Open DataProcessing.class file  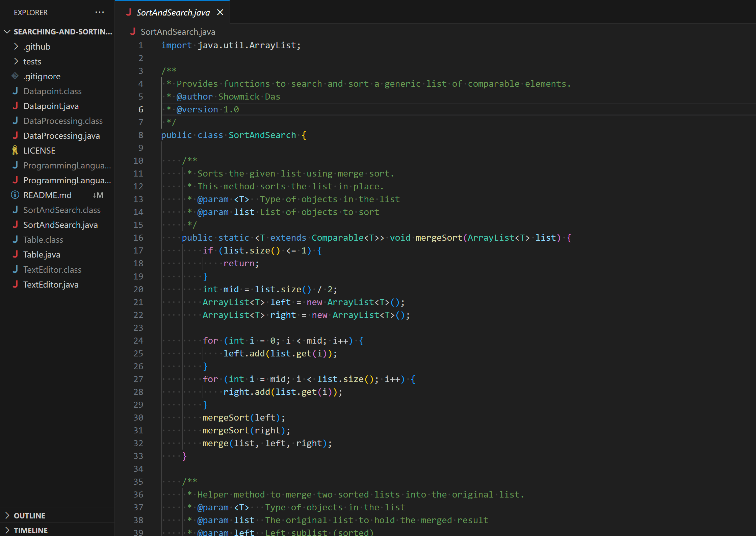(63, 121)
